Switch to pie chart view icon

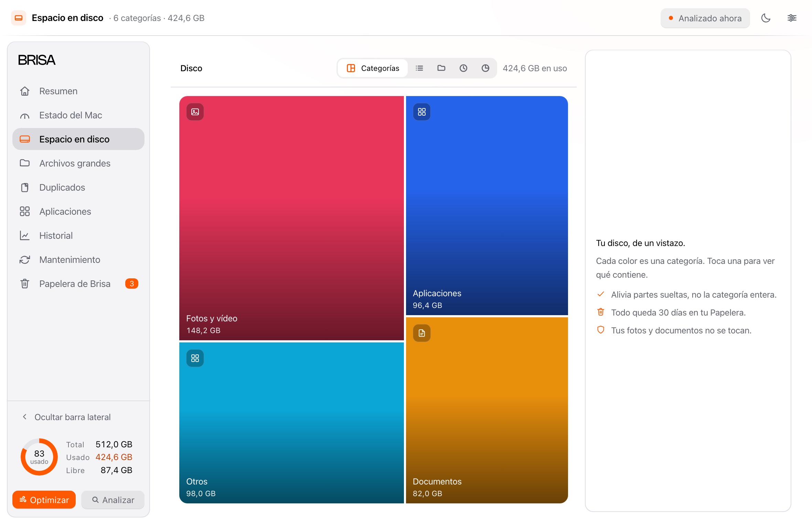pyautogui.click(x=485, y=68)
